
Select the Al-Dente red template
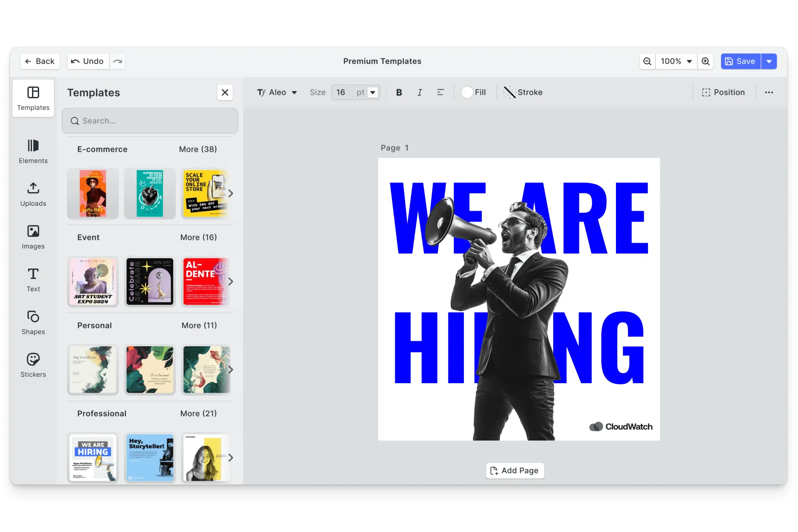205,281
